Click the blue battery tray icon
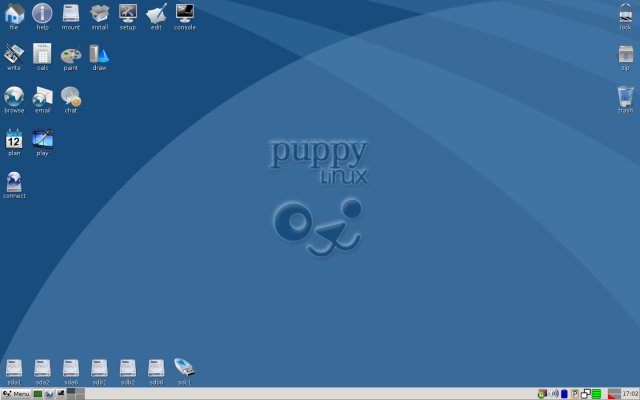This screenshot has height=400, width=640. coord(564,394)
